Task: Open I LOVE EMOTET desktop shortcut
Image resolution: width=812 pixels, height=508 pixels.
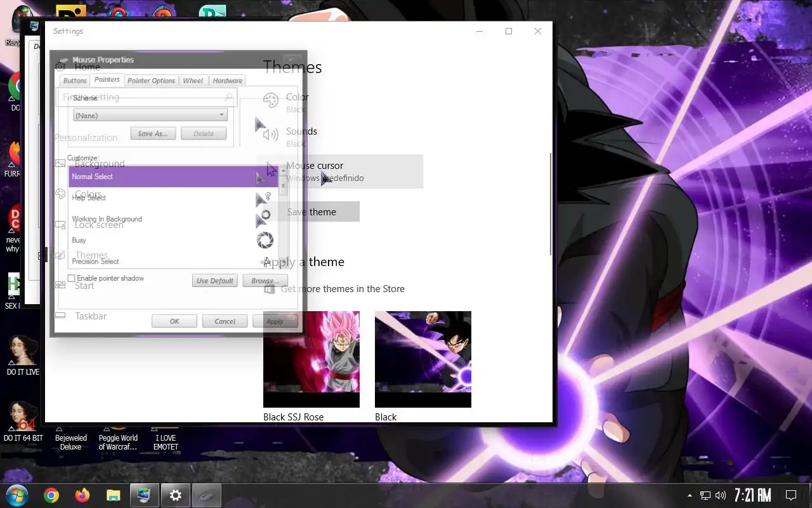Action: coord(166,438)
